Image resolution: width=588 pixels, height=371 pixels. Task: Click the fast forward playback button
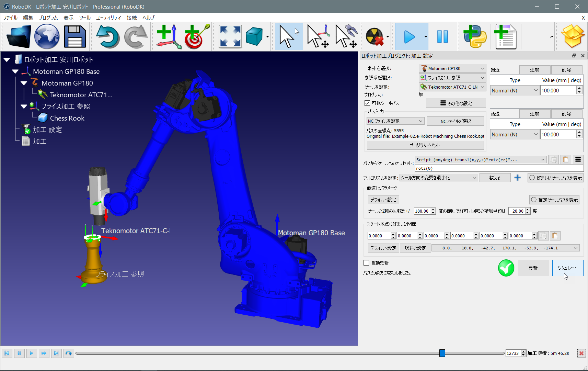[44, 353]
